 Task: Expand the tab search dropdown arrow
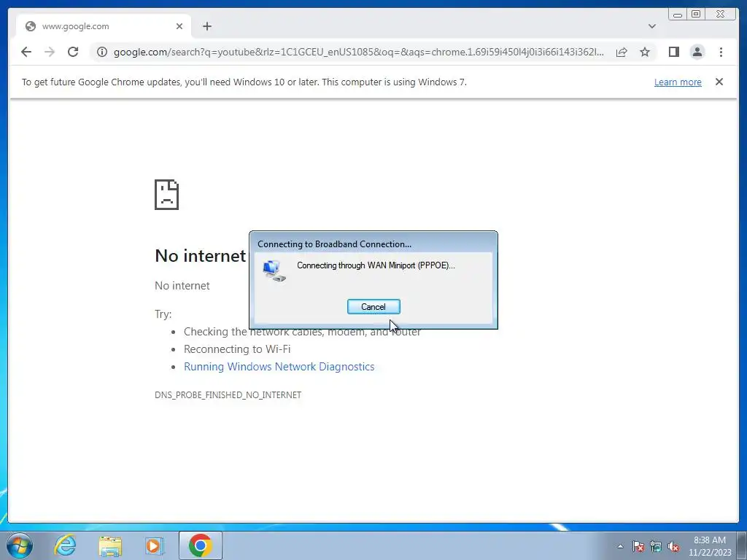click(x=651, y=26)
